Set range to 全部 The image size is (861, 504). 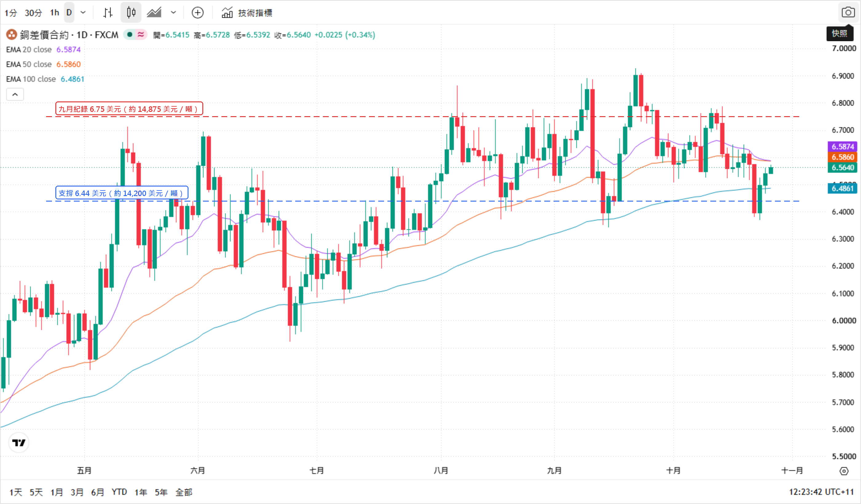tap(184, 492)
